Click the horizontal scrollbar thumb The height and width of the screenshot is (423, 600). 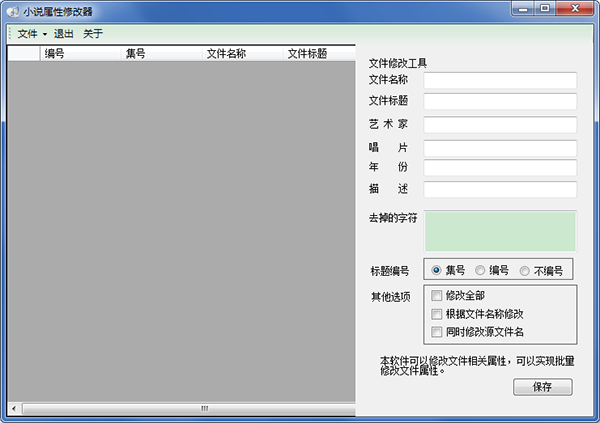(x=189, y=408)
